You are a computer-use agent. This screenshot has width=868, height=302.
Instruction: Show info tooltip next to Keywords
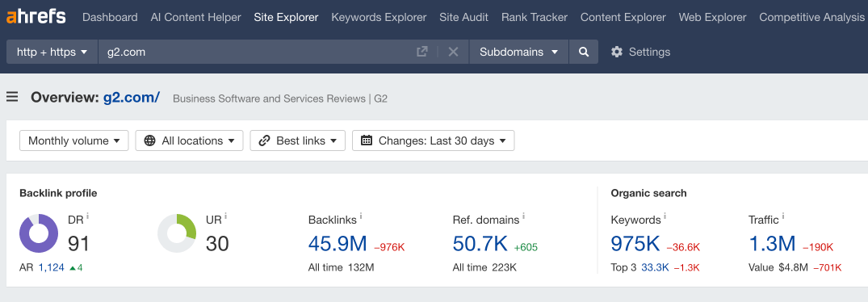(x=665, y=216)
